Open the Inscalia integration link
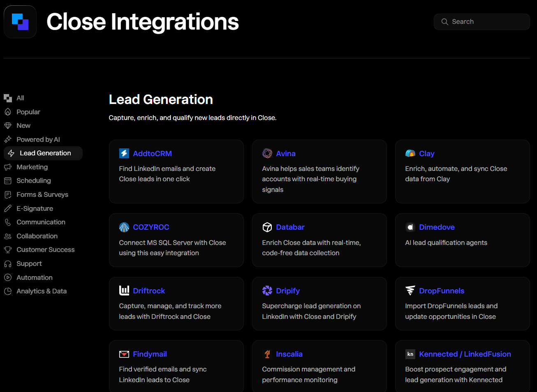This screenshot has width=537, height=392. tap(289, 354)
